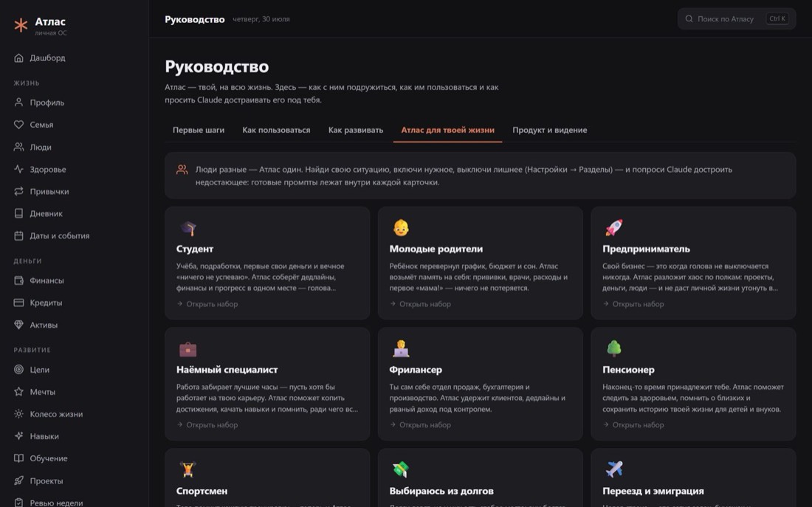This screenshot has height=507, width=812.
Task: Open Дашборд via its home icon
Action: pos(18,58)
